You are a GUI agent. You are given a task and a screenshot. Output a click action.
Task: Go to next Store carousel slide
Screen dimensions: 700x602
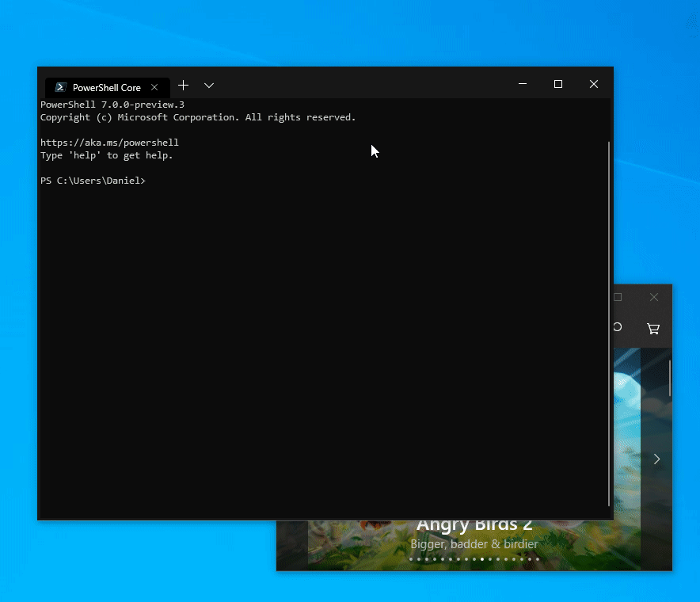(656, 459)
